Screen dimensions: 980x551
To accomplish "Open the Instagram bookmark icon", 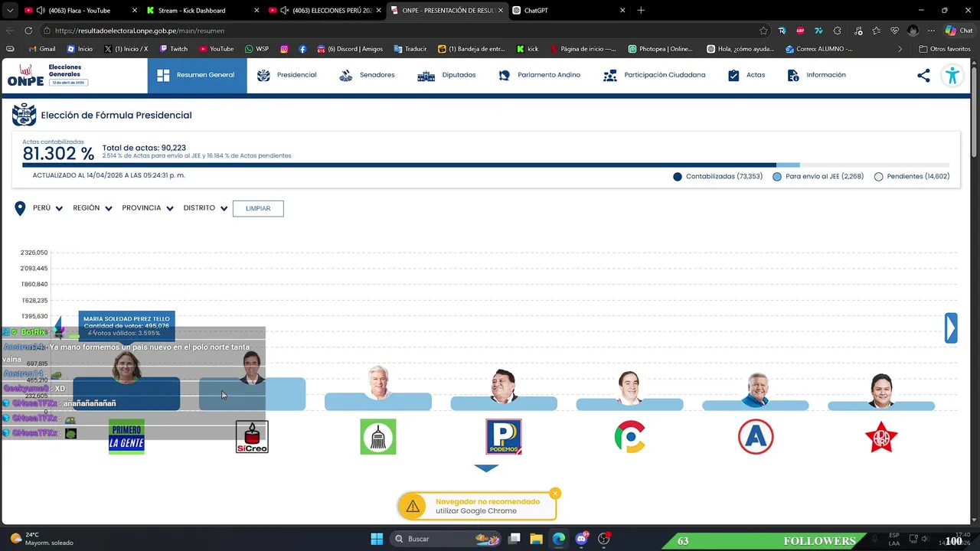I will click(284, 49).
